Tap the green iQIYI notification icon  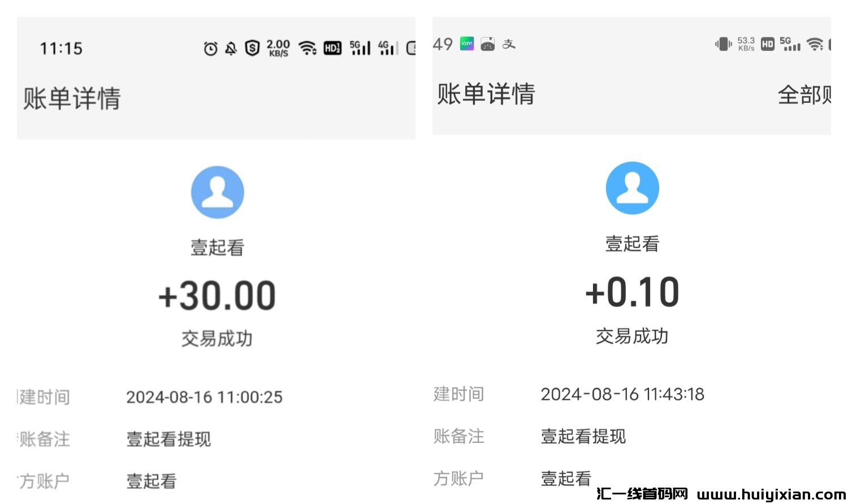tap(467, 44)
